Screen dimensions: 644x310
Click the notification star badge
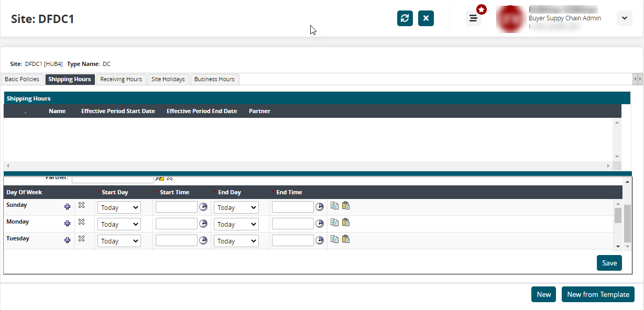(481, 9)
